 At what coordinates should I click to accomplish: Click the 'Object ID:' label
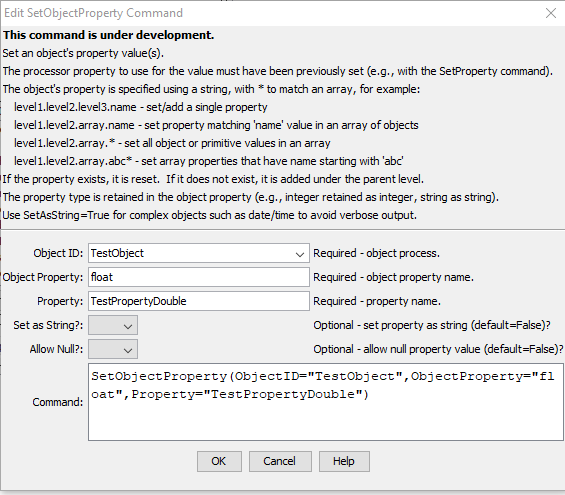[x=58, y=253]
